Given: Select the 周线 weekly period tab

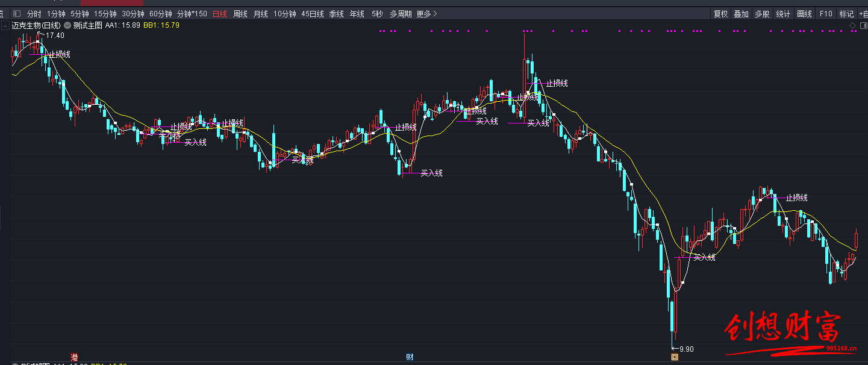Looking at the screenshot, I should pyautogui.click(x=240, y=14).
